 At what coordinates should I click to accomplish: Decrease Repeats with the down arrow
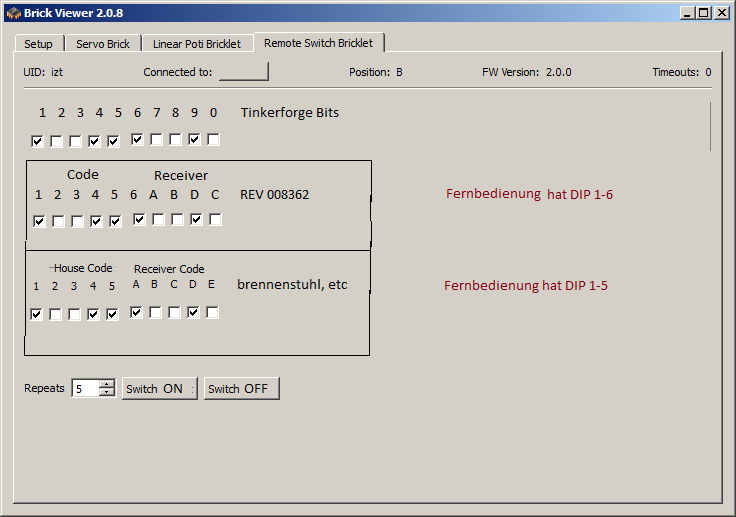pos(107,393)
